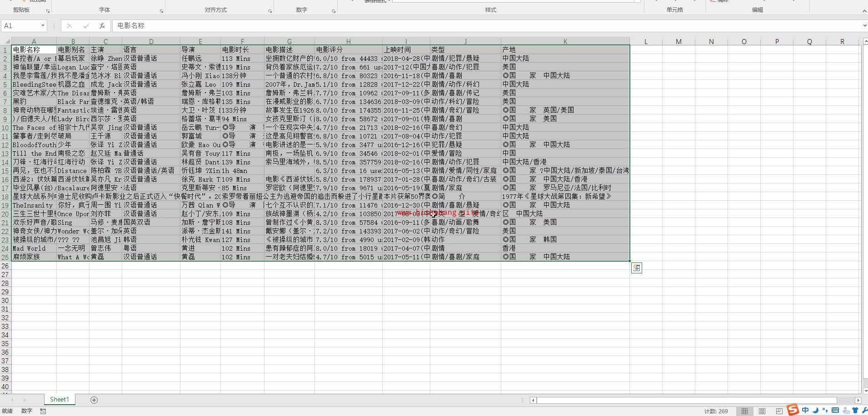
Task: Open the Font group dialog launcher
Action: [x=162, y=11]
